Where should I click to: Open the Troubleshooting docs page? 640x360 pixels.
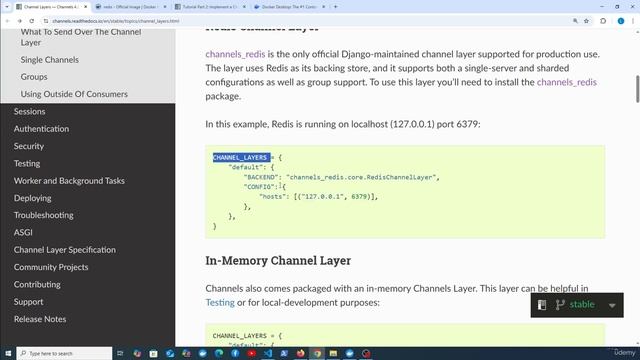pos(44,215)
